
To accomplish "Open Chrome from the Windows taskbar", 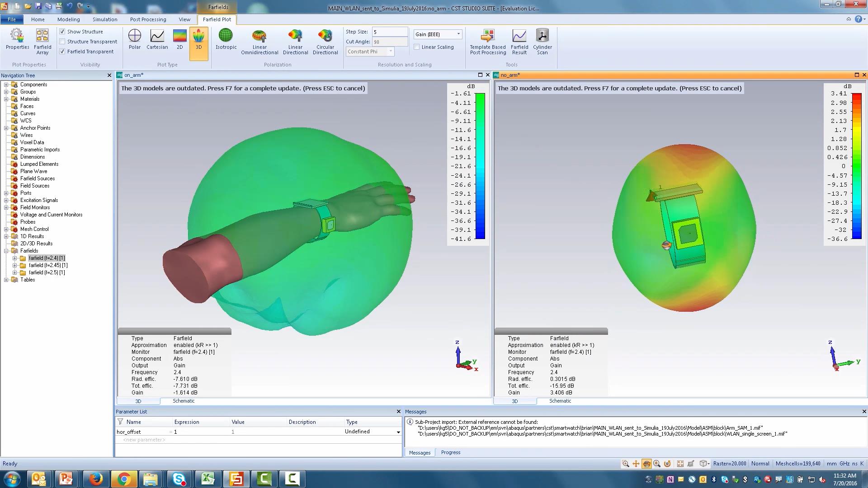I will click(x=124, y=479).
